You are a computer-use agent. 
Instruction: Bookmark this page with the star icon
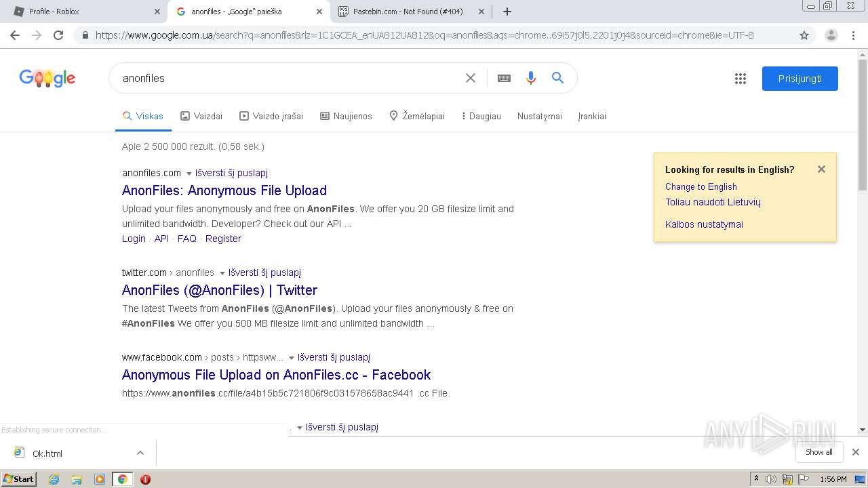(804, 35)
